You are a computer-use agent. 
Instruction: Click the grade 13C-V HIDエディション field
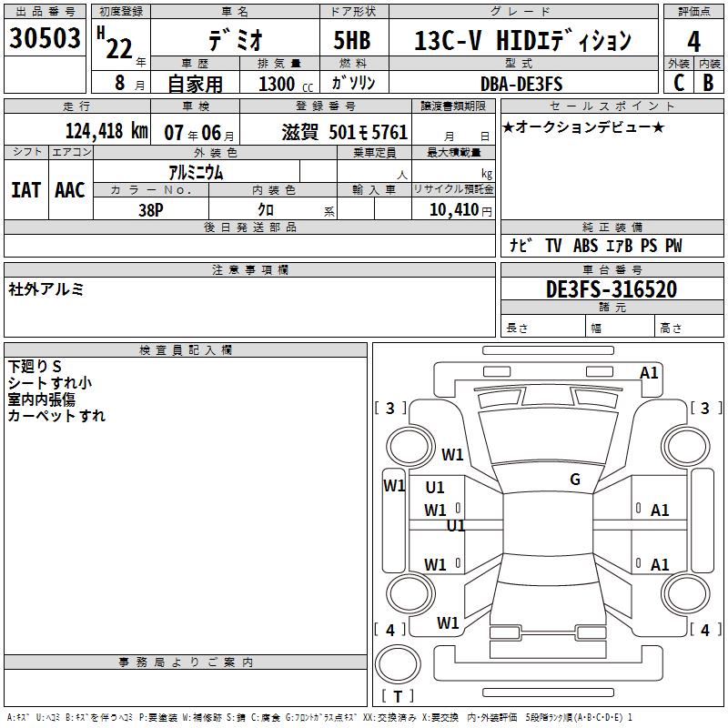click(522, 41)
